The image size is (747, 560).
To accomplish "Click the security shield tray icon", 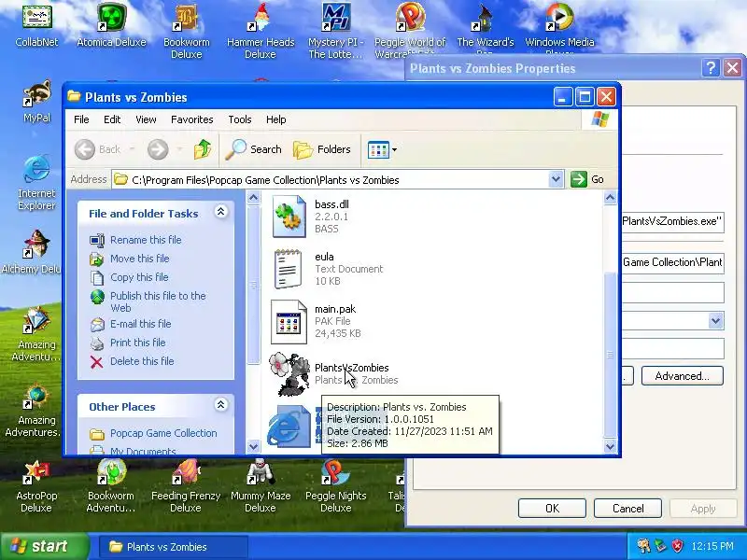I will pos(677,546).
